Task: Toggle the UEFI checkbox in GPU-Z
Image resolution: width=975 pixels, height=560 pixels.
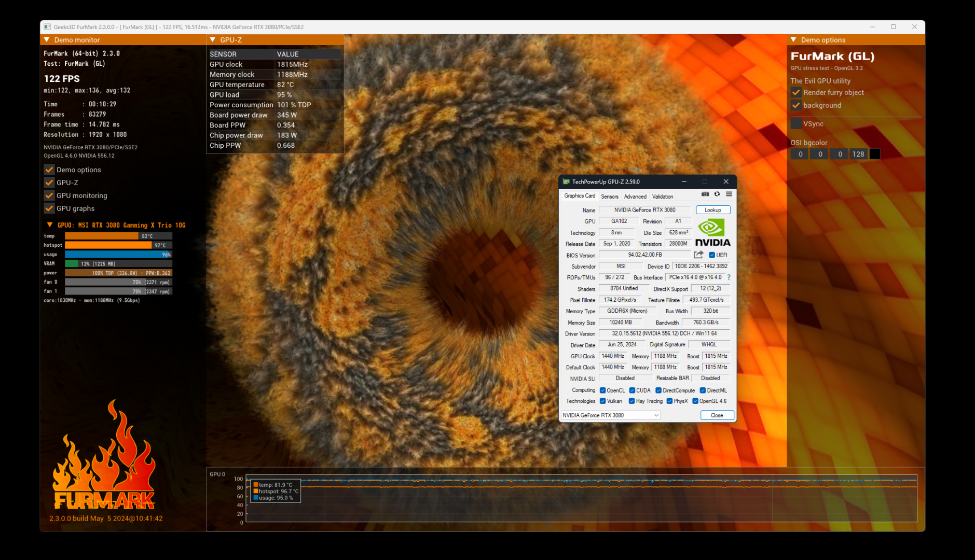Action: 712,255
